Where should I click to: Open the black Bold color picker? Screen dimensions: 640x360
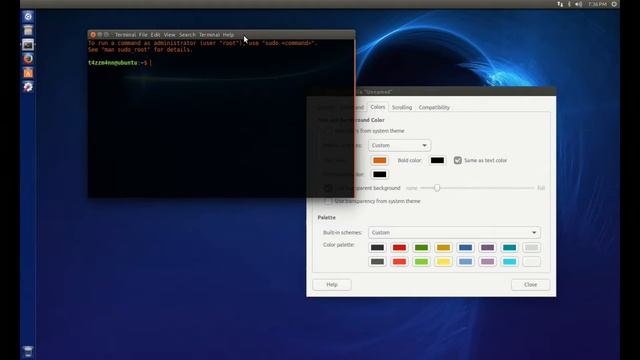[x=437, y=160]
